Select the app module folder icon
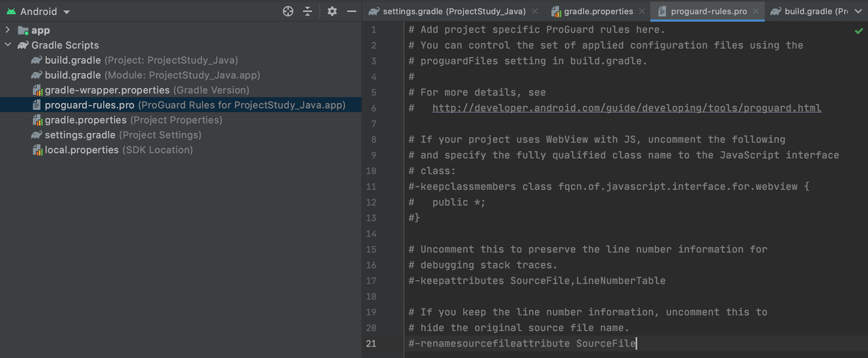This screenshot has height=358, width=868. 23,31
